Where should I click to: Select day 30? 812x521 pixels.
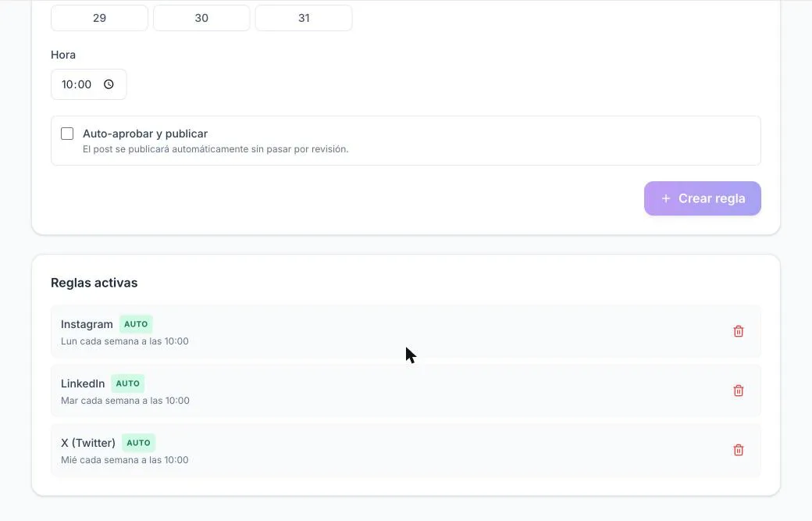point(201,18)
